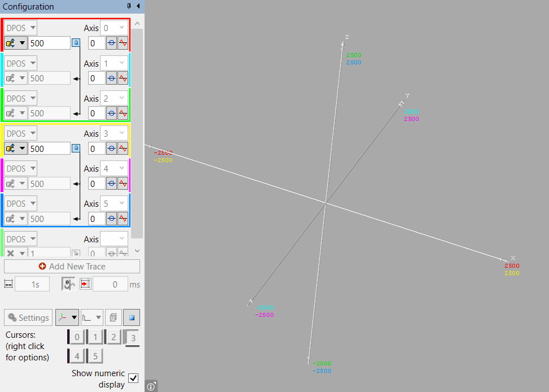The image size is (549, 392).
Task: Click the red waveform icon on the Axis 3 trace
Action: [123, 149]
